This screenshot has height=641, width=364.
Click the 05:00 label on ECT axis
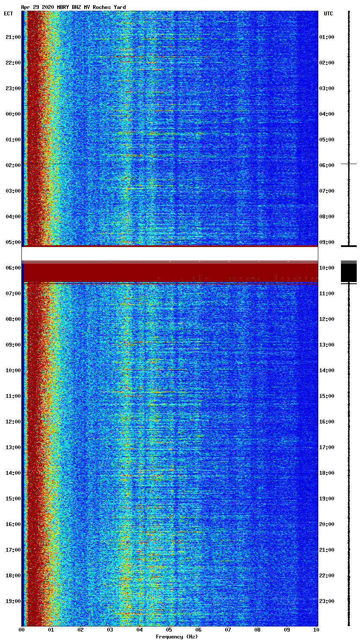point(13,242)
